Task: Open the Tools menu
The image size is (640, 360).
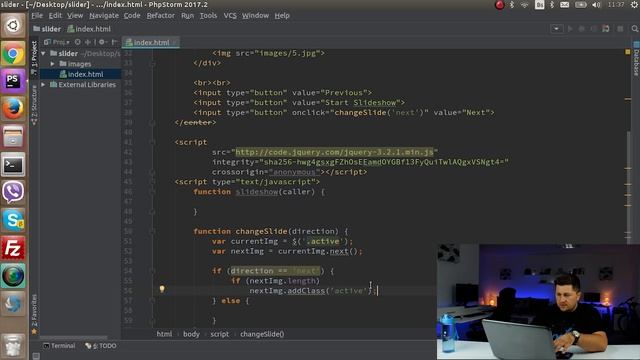Action: (208, 16)
